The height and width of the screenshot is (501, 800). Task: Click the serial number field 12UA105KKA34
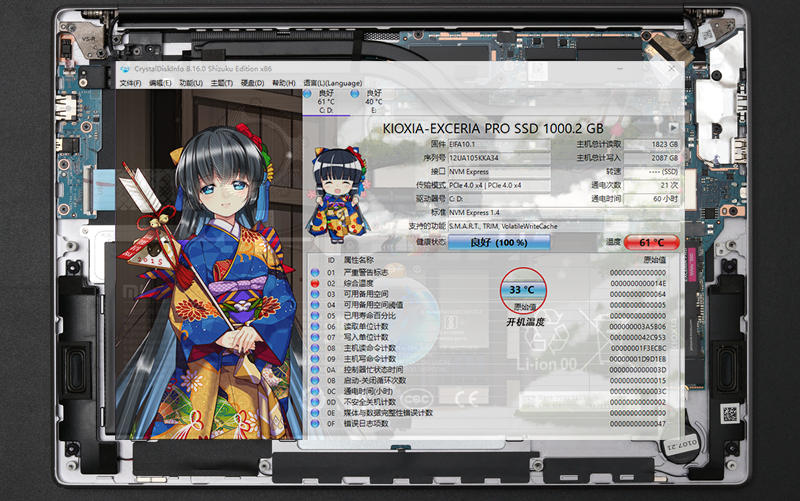click(499, 158)
